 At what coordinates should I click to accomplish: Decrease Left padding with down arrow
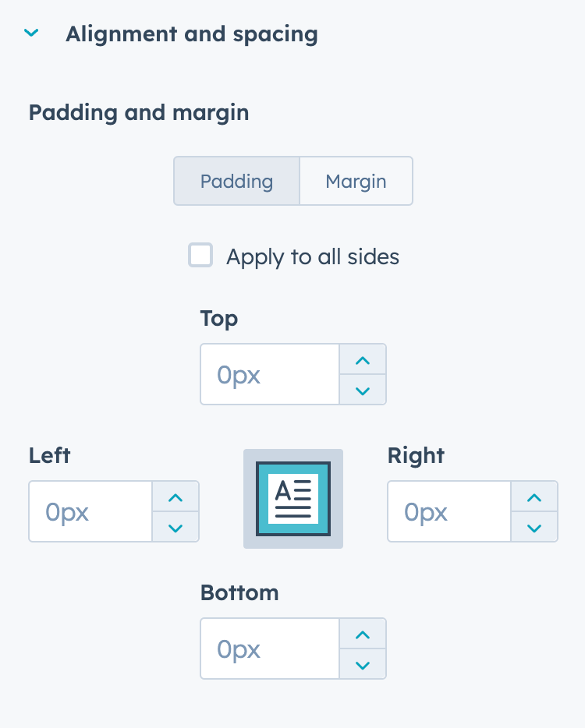(175, 527)
